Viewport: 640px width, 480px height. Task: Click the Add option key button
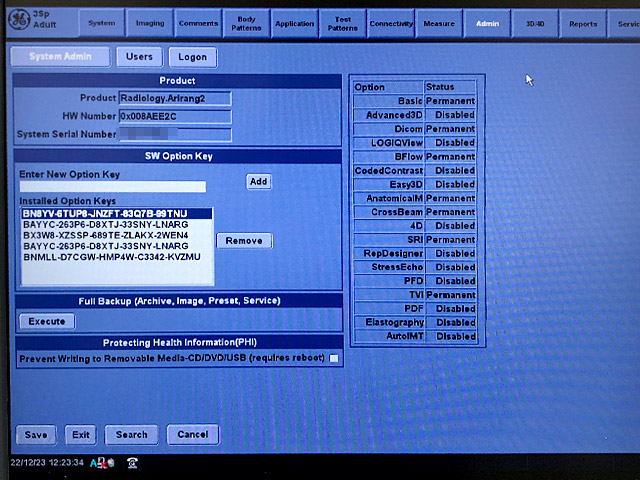pyautogui.click(x=258, y=181)
